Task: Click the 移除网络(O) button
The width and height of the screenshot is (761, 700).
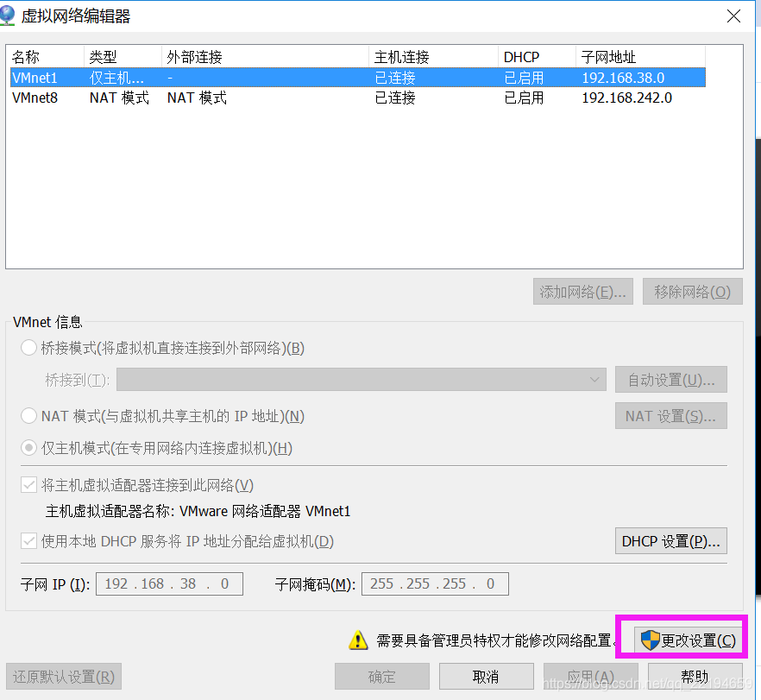Action: 693,291
